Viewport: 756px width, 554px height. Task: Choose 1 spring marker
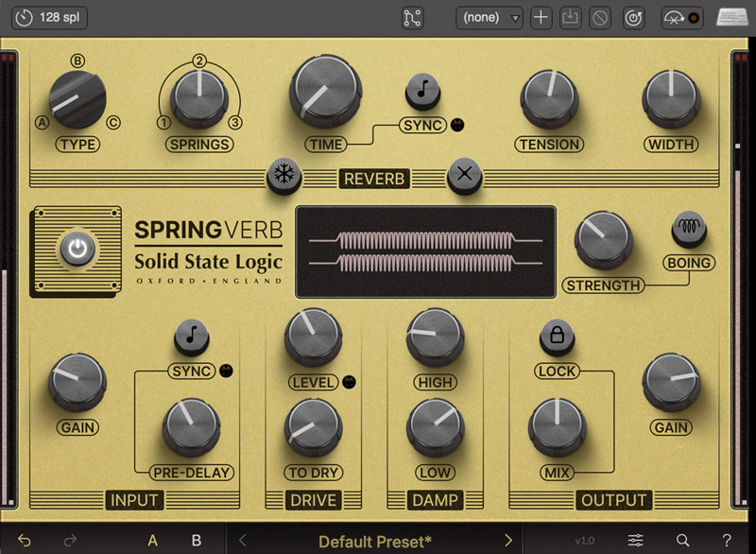pos(163,123)
